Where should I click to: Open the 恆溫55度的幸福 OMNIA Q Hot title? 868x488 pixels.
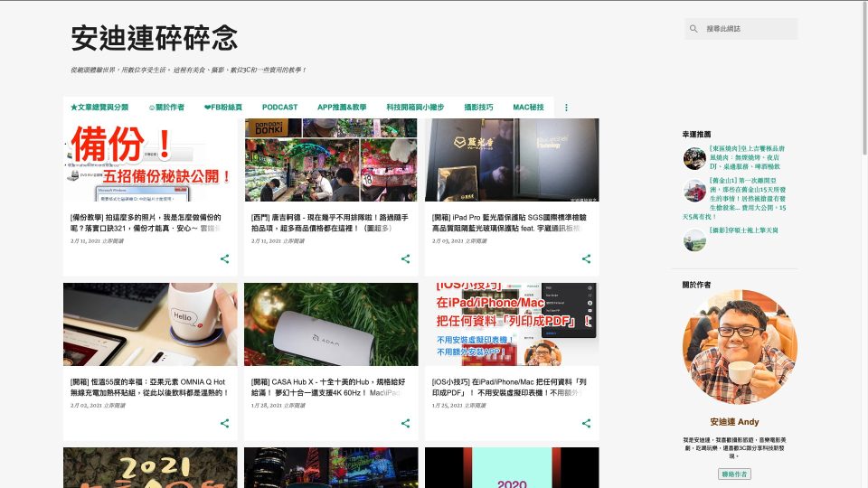click(149, 387)
